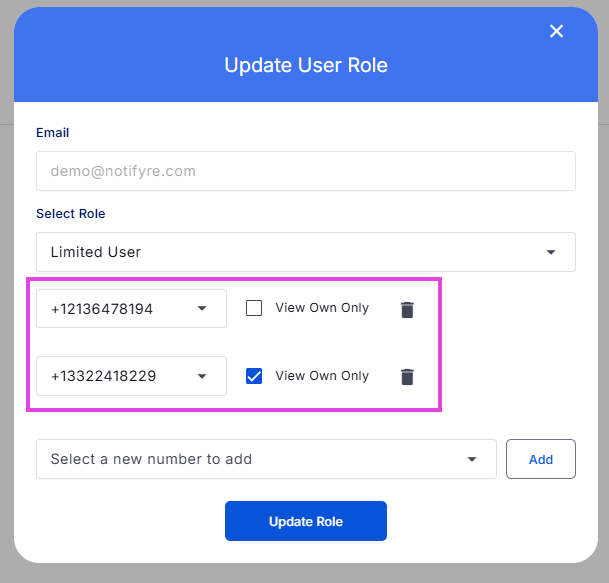Delete the +12136478194 number row
609x583 pixels.
pos(407,310)
